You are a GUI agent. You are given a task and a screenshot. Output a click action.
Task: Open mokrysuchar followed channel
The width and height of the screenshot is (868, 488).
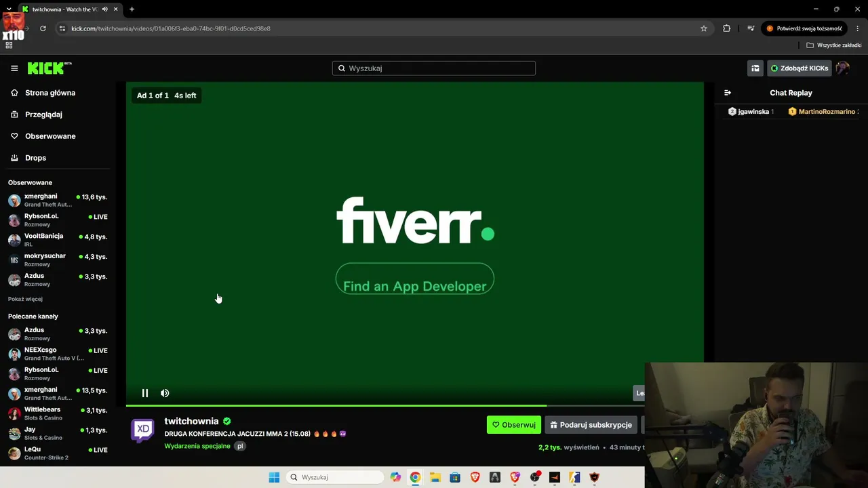(58, 260)
